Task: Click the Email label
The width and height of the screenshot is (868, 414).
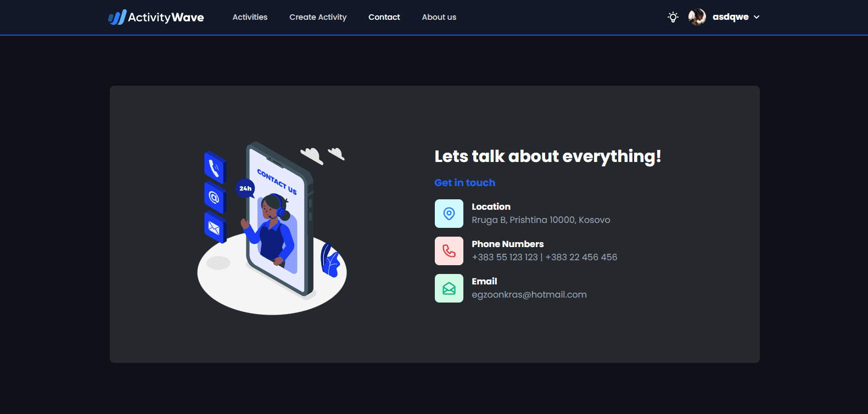Action: coord(484,282)
